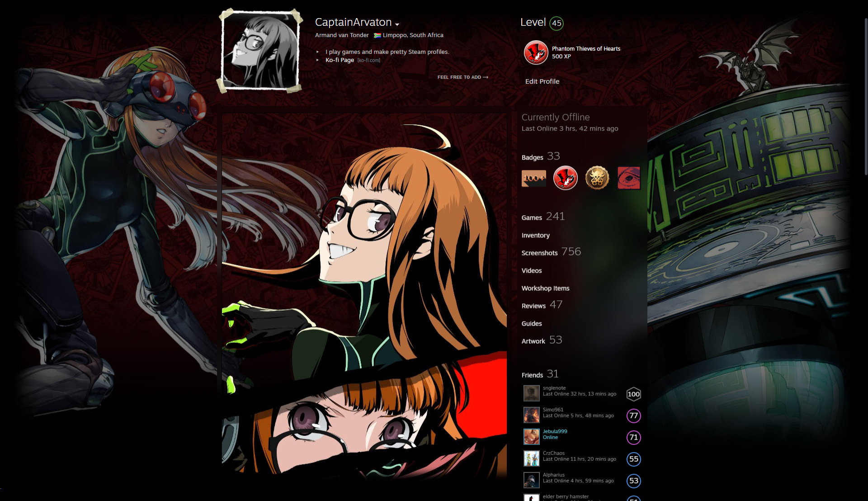
Task: Click the page vertical scrollbar
Action: 866,97
